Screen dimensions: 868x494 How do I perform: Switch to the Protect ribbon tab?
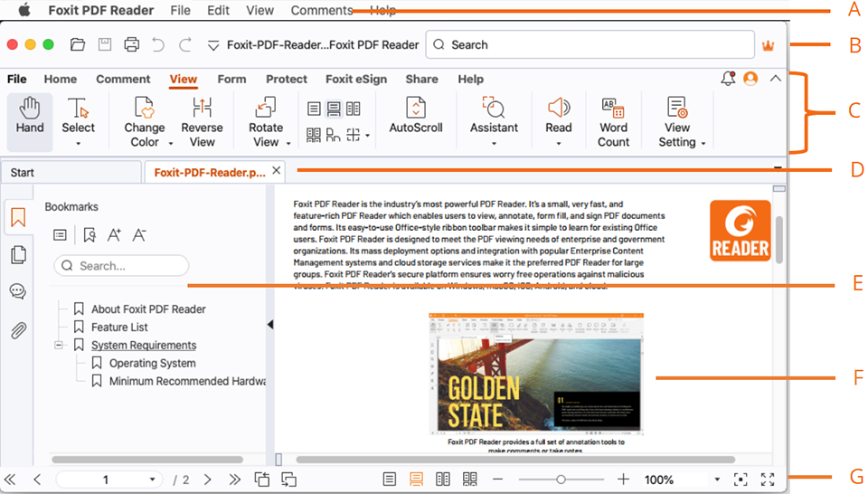click(x=287, y=80)
